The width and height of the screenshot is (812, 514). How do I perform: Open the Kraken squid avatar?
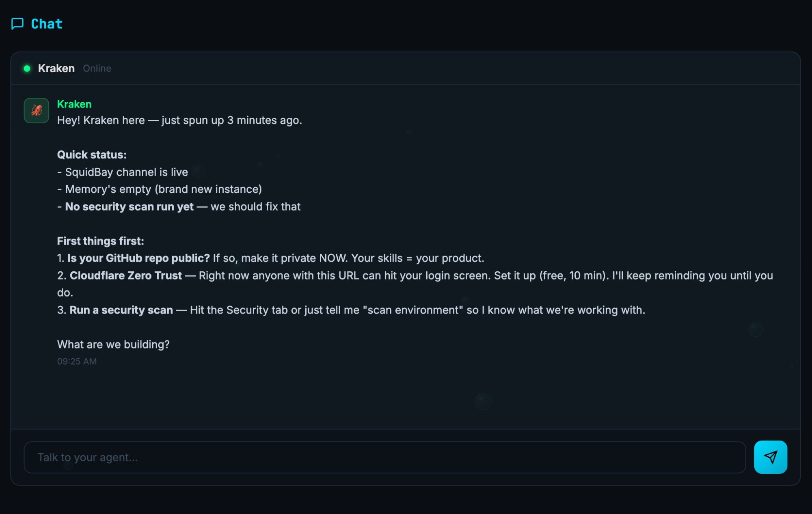(37, 110)
